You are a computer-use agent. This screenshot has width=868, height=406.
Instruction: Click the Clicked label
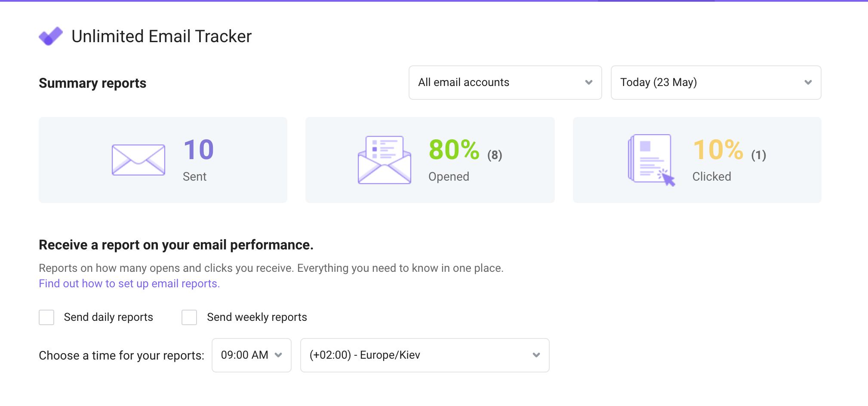[x=712, y=177]
